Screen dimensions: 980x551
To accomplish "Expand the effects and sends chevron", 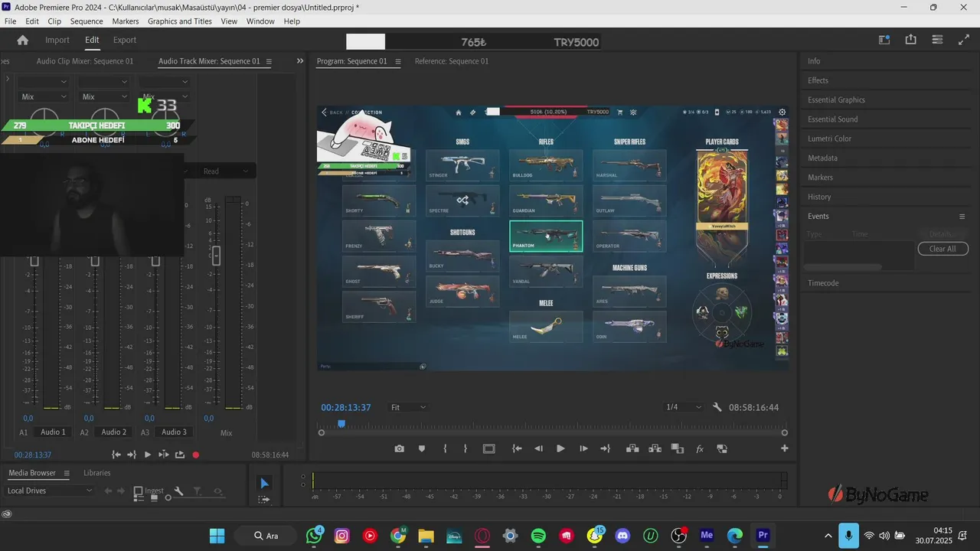I will (7, 79).
